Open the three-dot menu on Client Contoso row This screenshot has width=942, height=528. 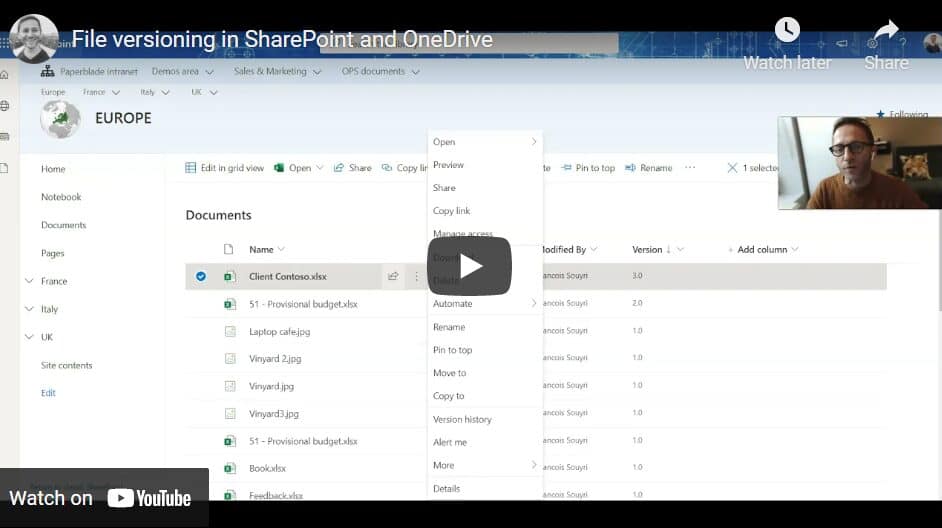[x=416, y=277]
